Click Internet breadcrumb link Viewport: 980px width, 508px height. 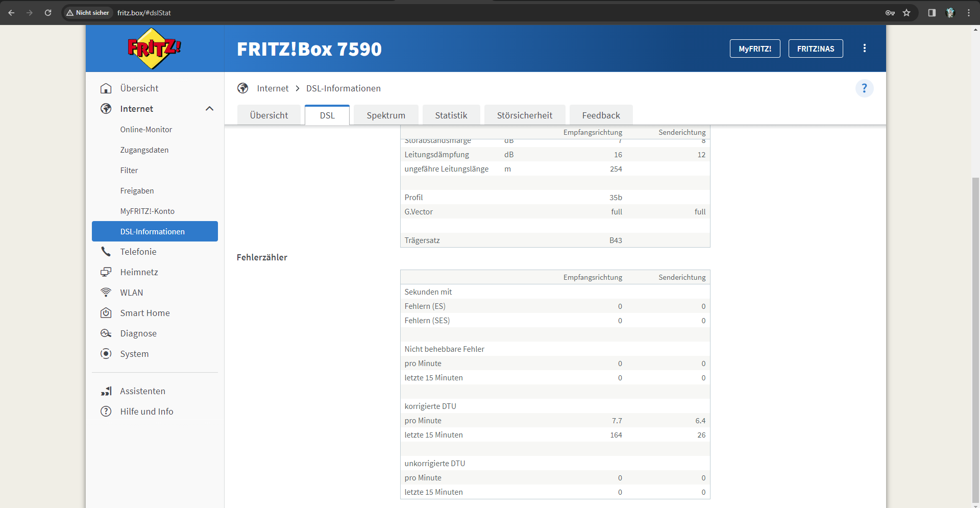click(x=273, y=88)
